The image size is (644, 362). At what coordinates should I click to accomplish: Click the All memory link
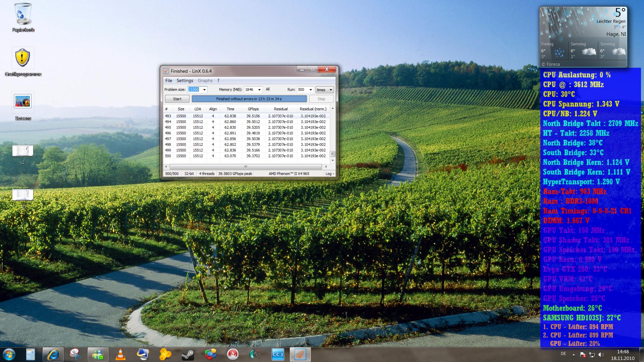tap(267, 89)
